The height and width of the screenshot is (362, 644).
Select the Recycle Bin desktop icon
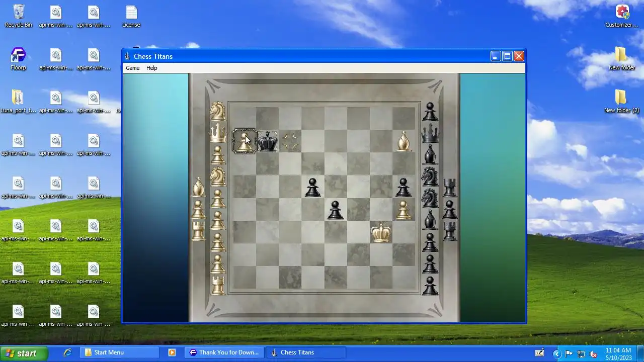[x=19, y=16]
